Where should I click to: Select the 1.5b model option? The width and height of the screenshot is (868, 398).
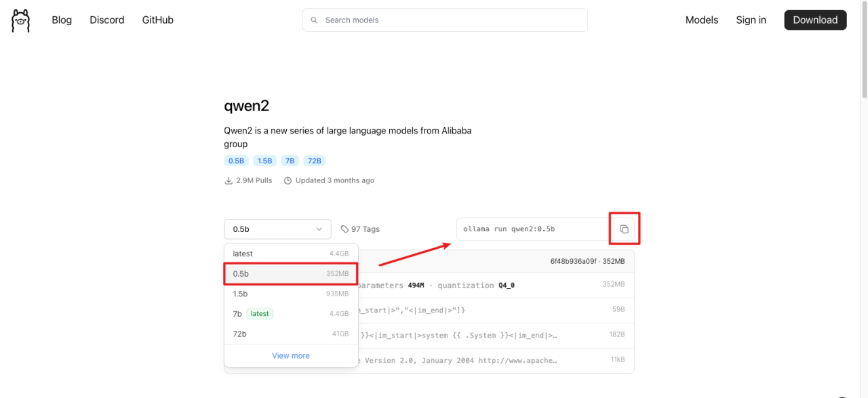coord(290,294)
